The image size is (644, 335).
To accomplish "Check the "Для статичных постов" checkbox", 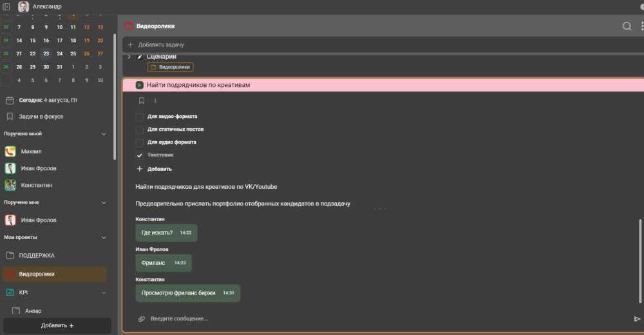I will coord(140,129).
